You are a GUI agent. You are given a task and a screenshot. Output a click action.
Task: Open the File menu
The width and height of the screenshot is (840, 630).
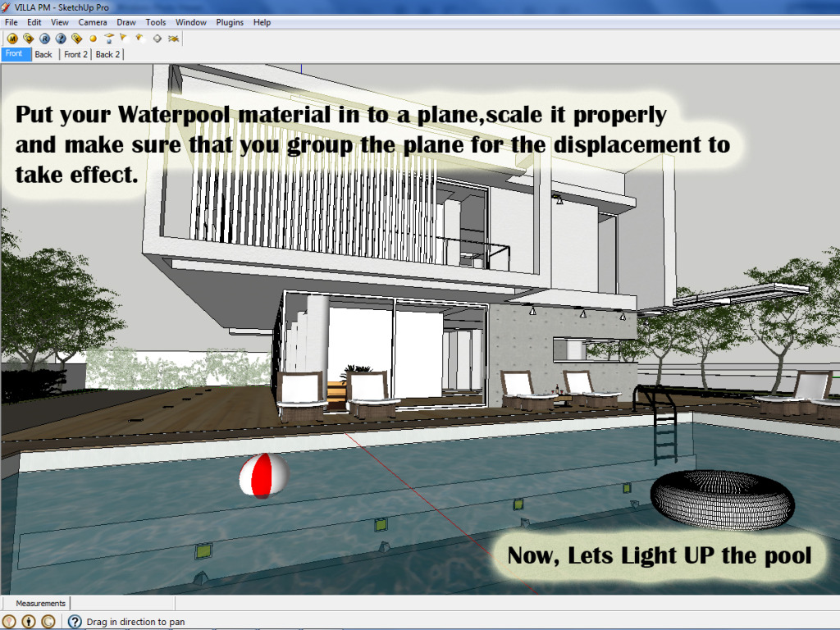11,22
